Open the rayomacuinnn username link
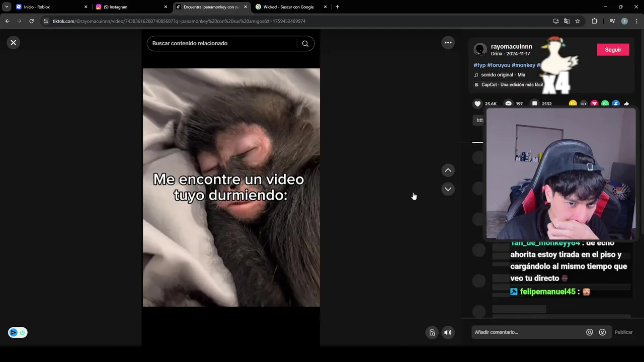Image resolution: width=644 pixels, height=362 pixels. tap(511, 46)
